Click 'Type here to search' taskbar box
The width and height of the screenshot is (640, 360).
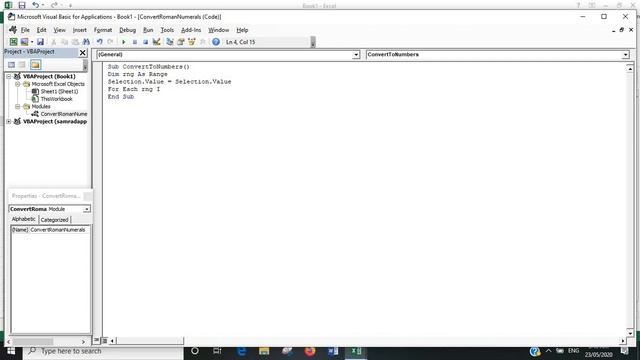pyautogui.click(x=104, y=351)
